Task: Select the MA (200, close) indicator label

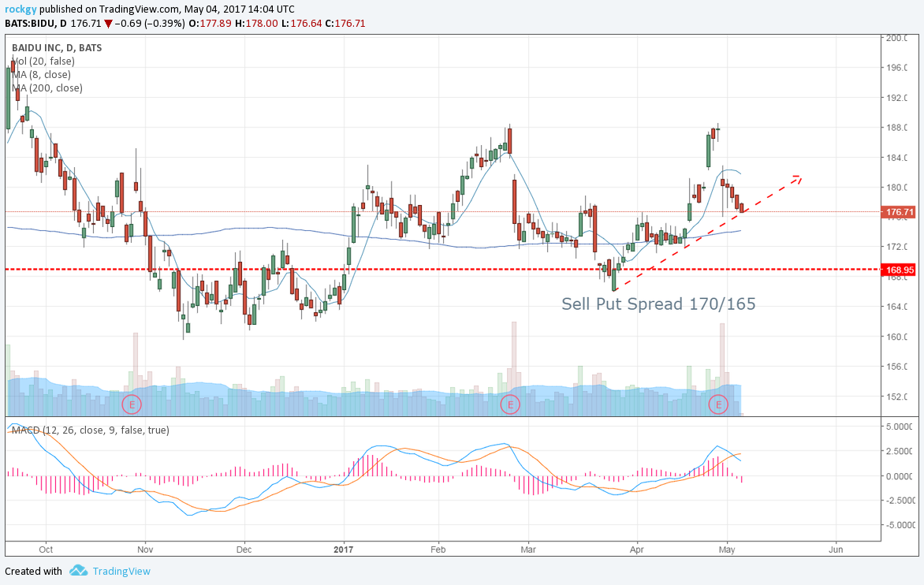Action: pyautogui.click(x=47, y=88)
